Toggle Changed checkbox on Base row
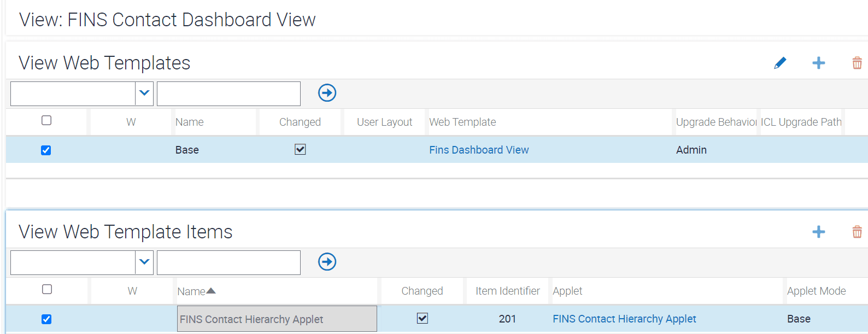Screen dimensions: 868x334 [300, 149]
